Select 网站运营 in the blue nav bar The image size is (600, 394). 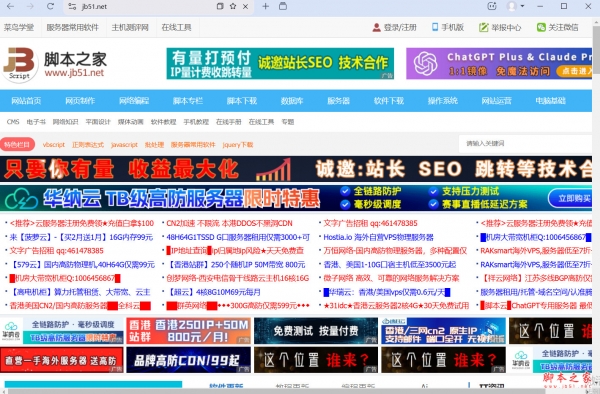point(496,101)
